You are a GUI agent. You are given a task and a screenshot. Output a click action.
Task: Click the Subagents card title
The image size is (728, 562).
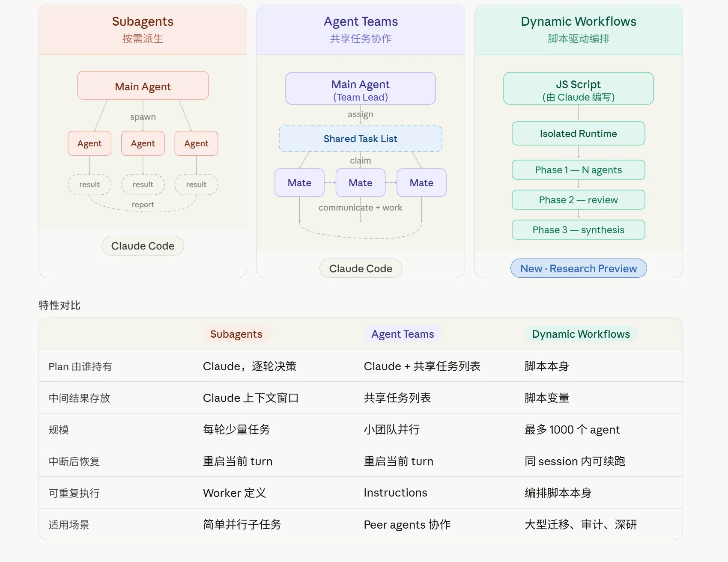[143, 21]
